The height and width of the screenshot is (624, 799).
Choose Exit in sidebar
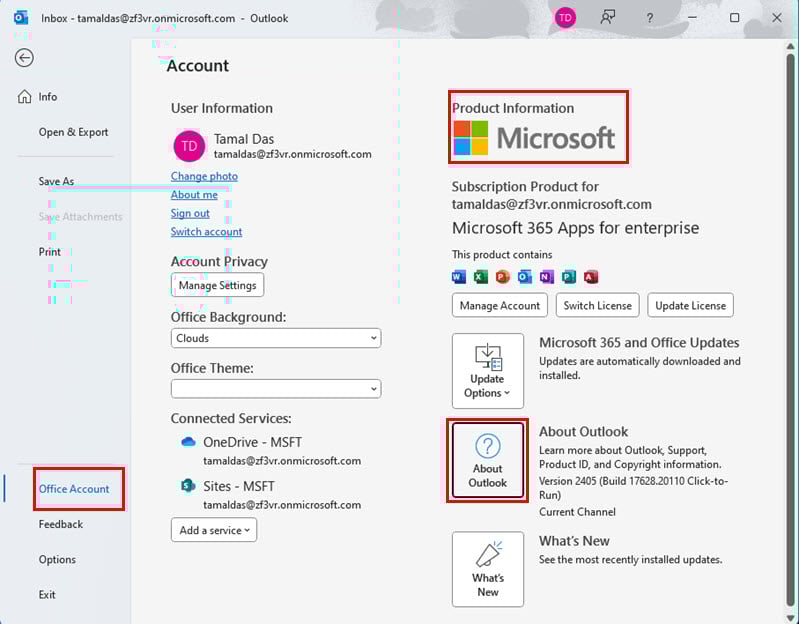click(x=47, y=594)
